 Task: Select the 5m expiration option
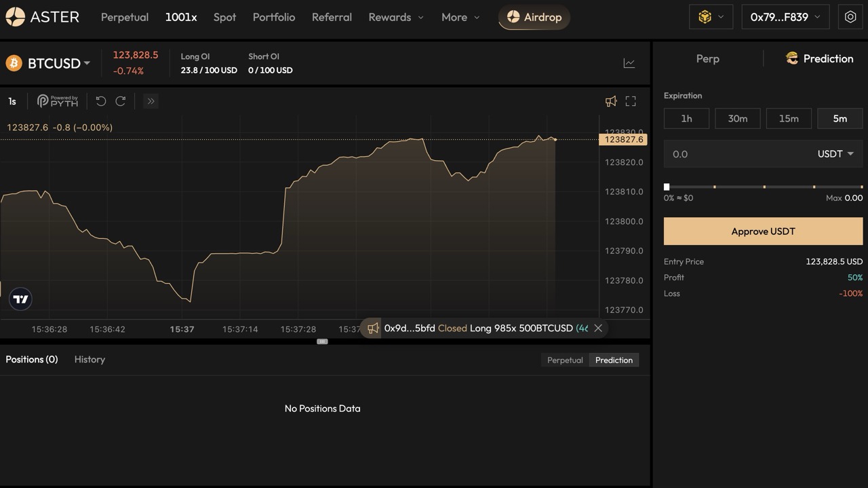click(x=840, y=119)
